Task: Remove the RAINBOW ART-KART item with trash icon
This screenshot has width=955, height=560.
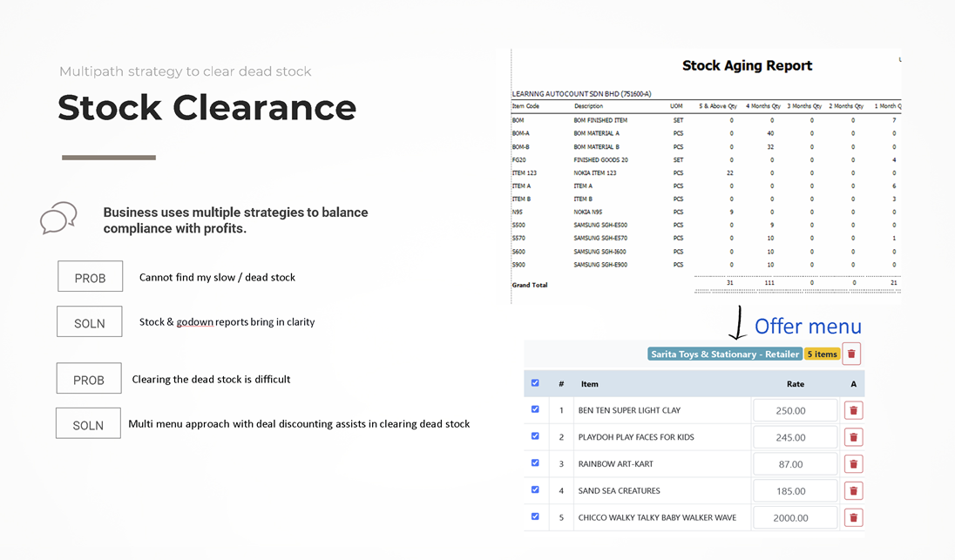Action: point(853,464)
